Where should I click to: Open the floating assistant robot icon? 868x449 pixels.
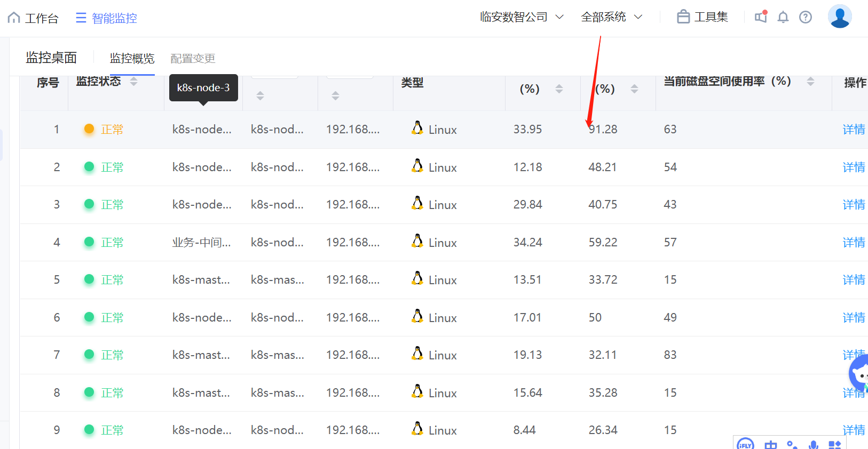pos(859,374)
